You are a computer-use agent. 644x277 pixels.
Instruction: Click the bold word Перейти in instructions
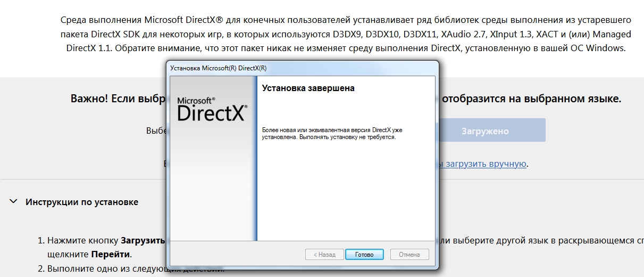coord(111,254)
